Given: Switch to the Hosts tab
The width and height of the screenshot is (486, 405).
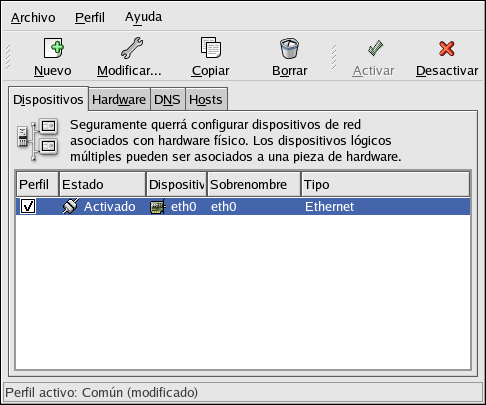Looking at the screenshot, I should pos(206,99).
